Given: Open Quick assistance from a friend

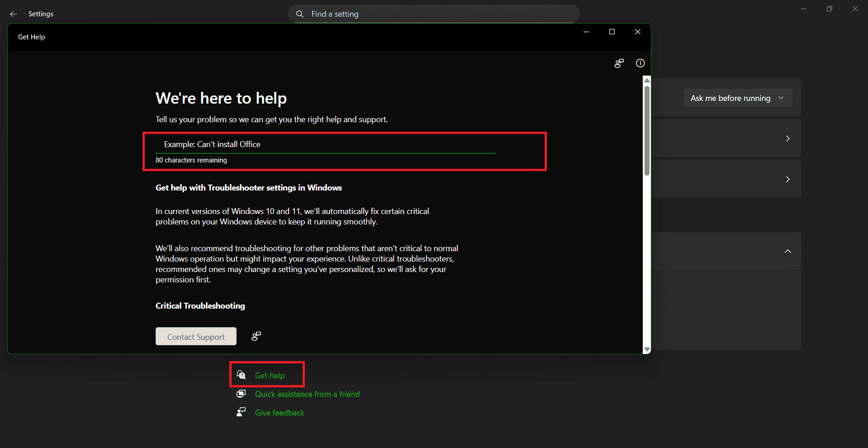Looking at the screenshot, I should pos(307,394).
